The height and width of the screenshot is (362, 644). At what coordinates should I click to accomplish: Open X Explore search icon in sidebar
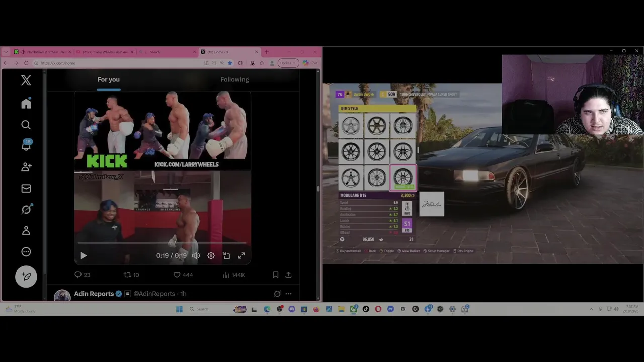[26, 125]
